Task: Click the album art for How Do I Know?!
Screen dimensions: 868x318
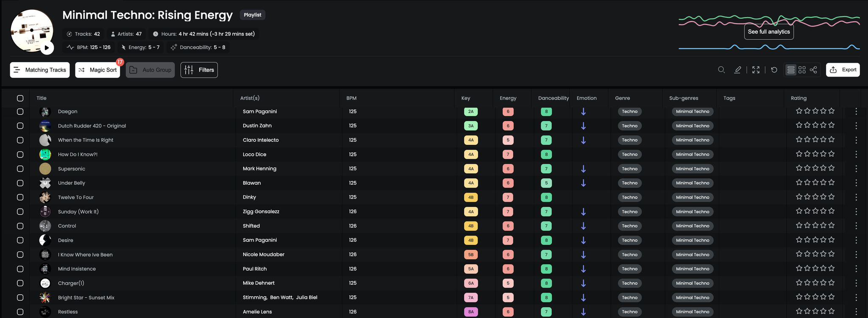Action: click(x=45, y=155)
